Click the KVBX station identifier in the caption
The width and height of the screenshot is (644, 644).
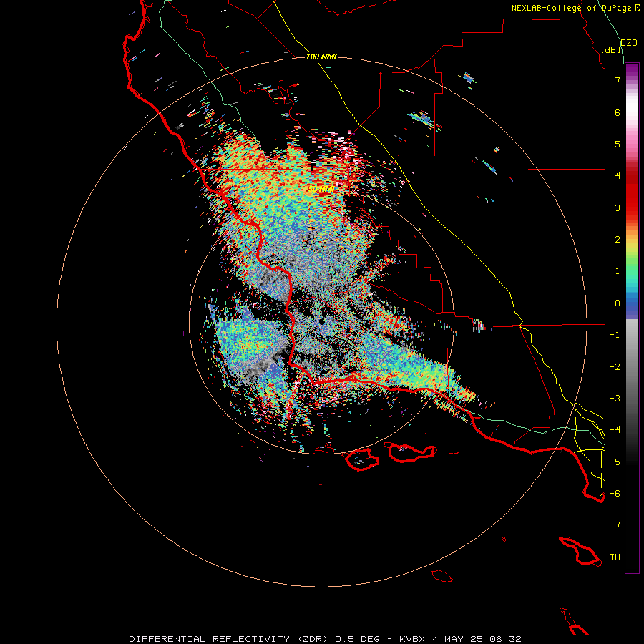(x=413, y=639)
